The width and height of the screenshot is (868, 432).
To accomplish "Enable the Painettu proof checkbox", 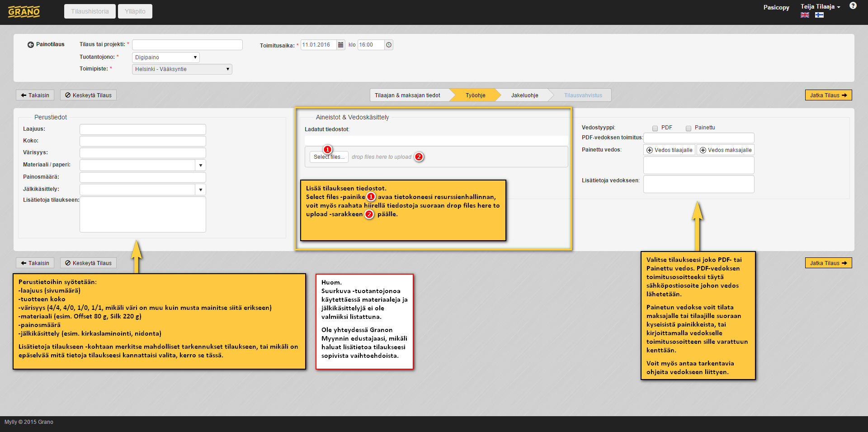I will pos(689,128).
